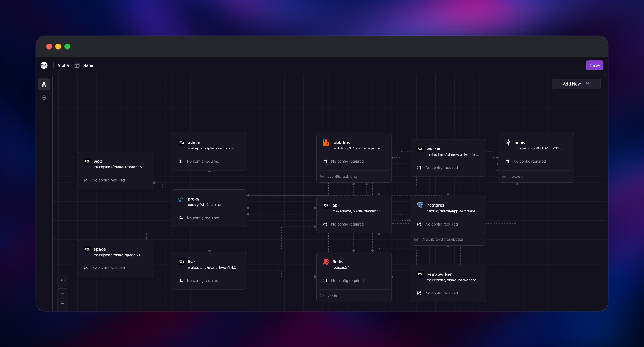Select the Redis service name

click(x=338, y=262)
